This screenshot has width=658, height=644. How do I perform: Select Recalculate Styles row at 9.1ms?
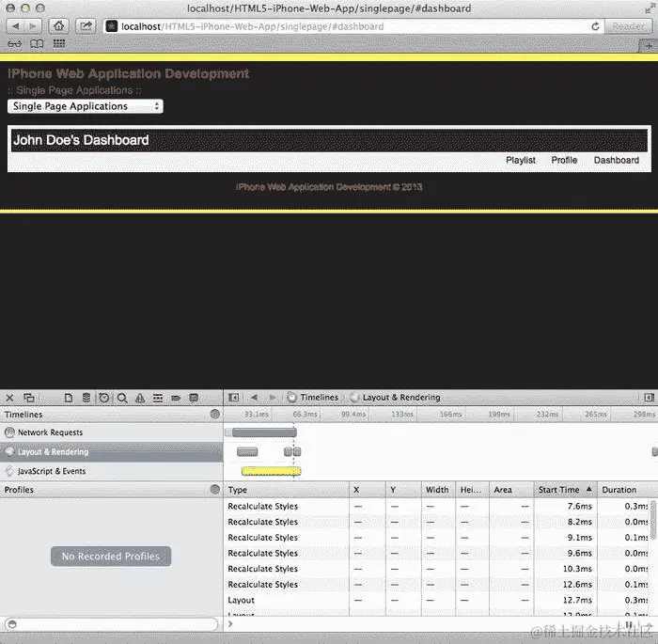pyautogui.click(x=438, y=538)
